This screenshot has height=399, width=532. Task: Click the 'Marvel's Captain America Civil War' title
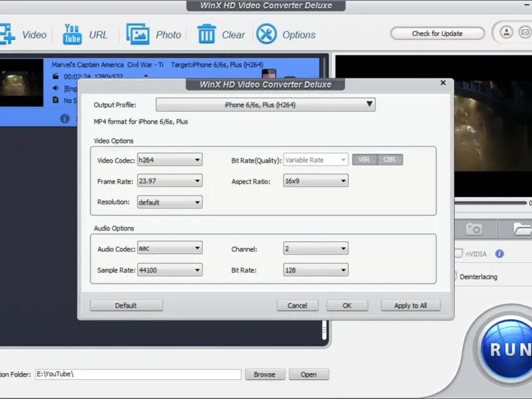107,65
